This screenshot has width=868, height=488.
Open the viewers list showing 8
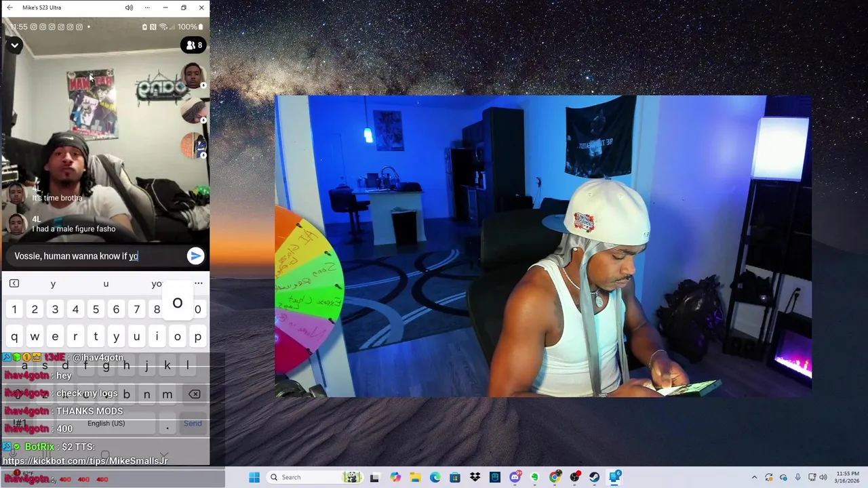coord(193,45)
